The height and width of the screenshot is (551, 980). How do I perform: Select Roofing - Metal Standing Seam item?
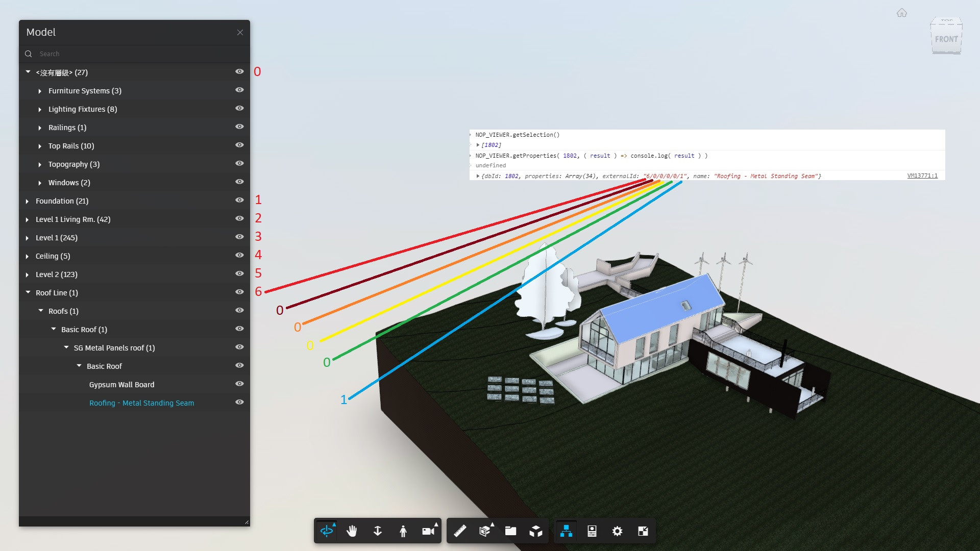point(141,403)
